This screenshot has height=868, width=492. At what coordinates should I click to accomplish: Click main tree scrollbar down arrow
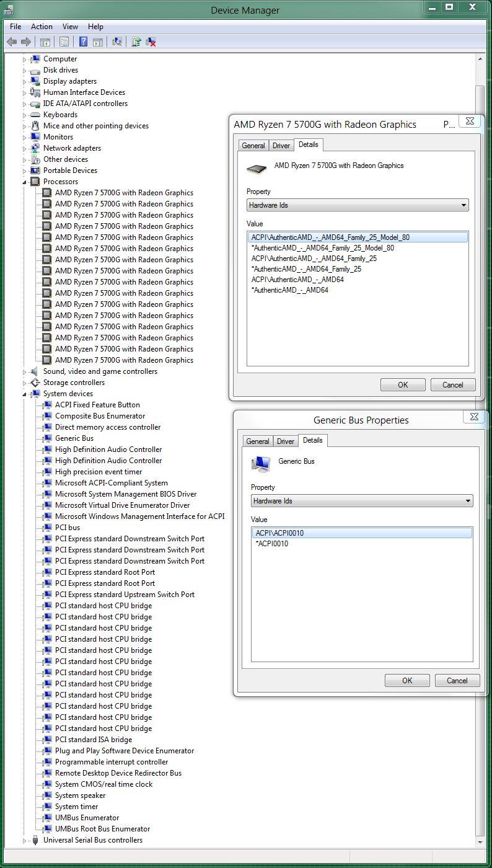coord(480,843)
